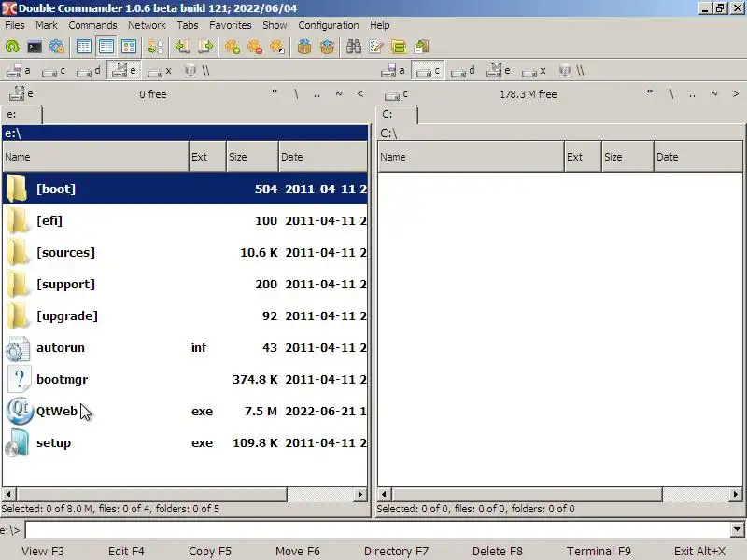
Task: Switch to full columns view icon
Action: tap(106, 47)
